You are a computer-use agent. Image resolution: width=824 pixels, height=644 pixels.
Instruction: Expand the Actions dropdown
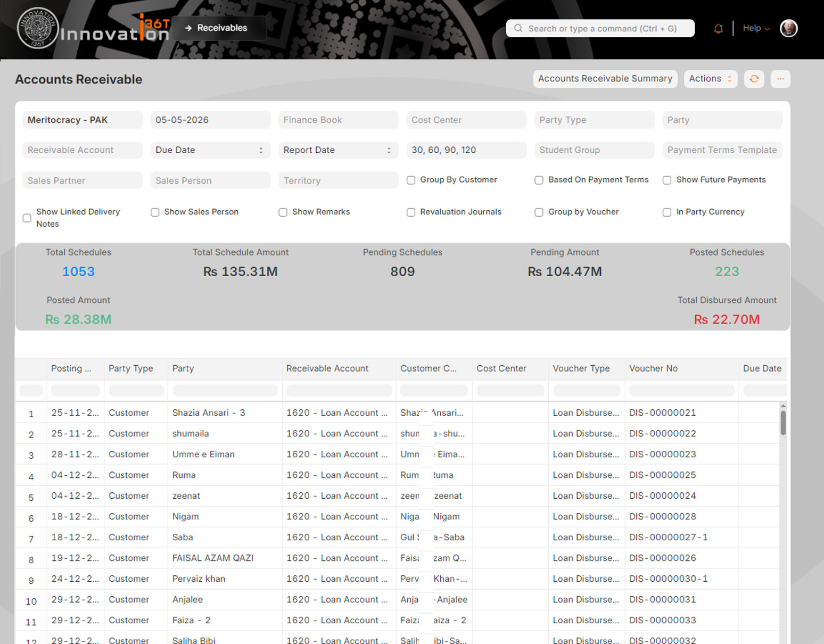coord(710,79)
